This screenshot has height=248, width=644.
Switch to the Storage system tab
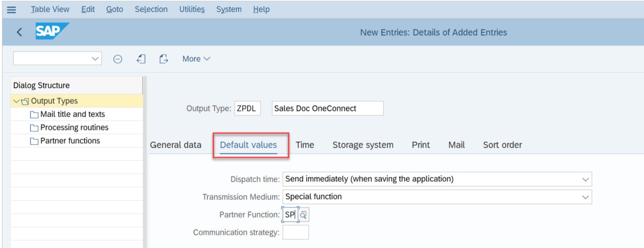(x=363, y=145)
